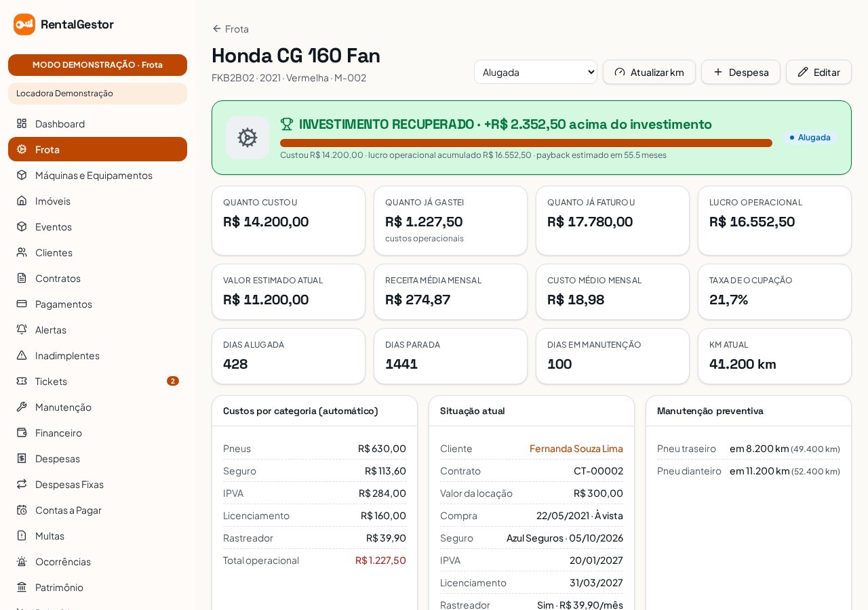Click the plus icon on Despesa button

(718, 72)
